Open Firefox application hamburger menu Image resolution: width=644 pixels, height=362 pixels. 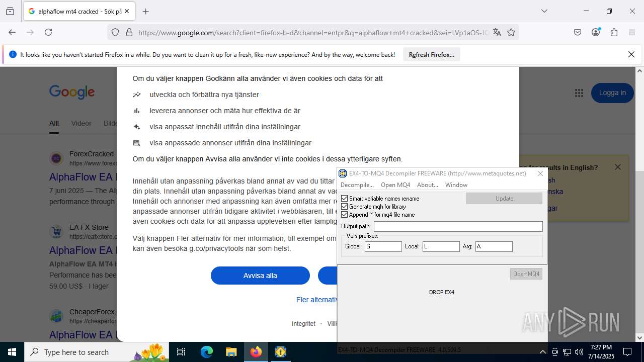632,32
